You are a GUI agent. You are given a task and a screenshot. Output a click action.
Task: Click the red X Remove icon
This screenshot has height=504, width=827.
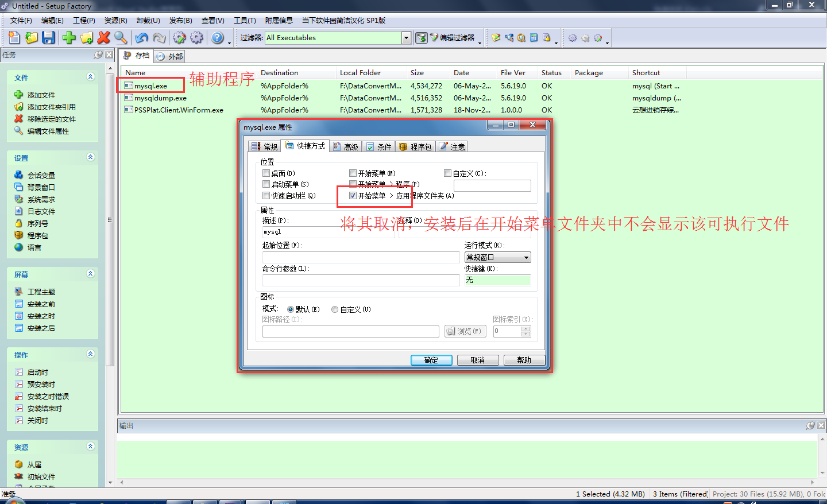[104, 38]
